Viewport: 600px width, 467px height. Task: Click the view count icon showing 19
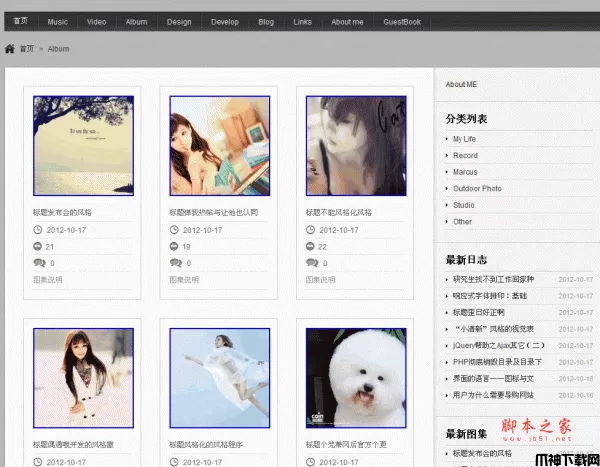[174, 246]
